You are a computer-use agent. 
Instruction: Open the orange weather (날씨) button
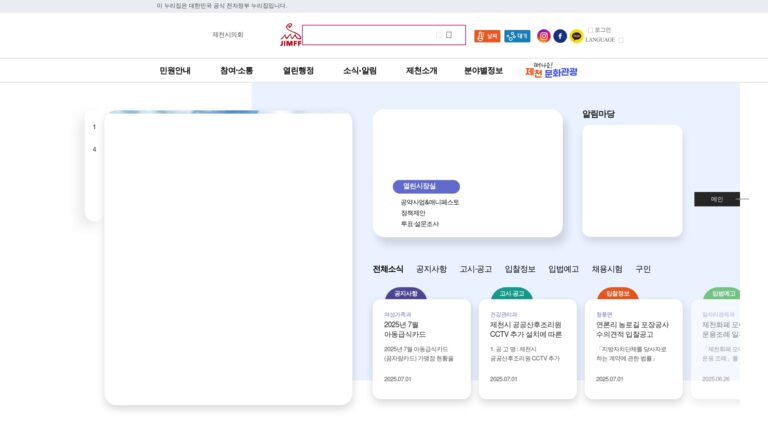[x=487, y=36]
